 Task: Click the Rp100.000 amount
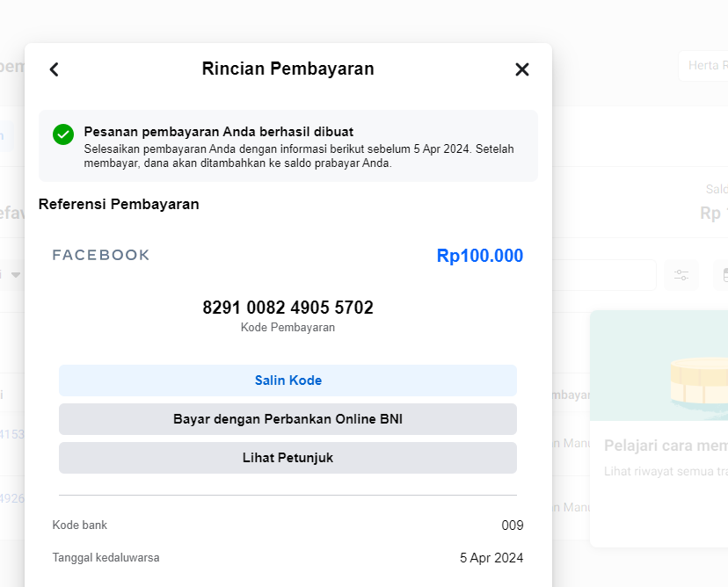[x=479, y=256]
